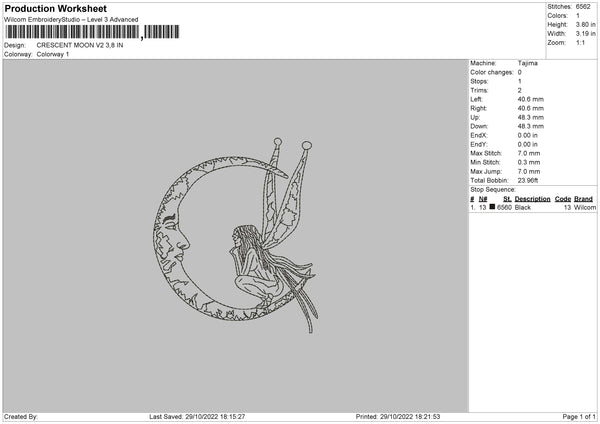600x424 pixels.
Task: Click the 'N#' column header
Action: [483, 199]
